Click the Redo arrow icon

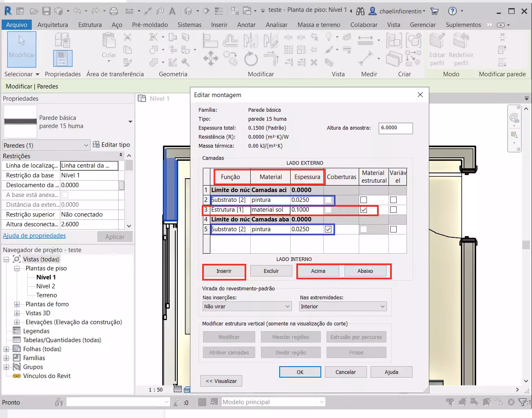[95, 11]
